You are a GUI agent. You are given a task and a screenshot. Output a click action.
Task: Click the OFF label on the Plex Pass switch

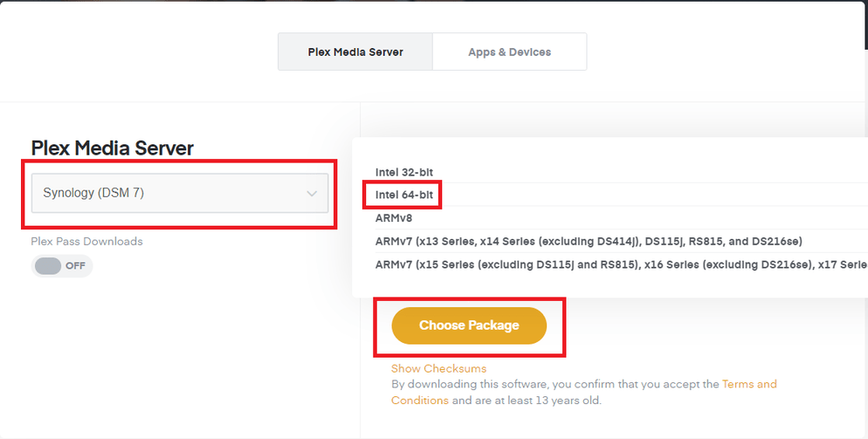pos(76,266)
